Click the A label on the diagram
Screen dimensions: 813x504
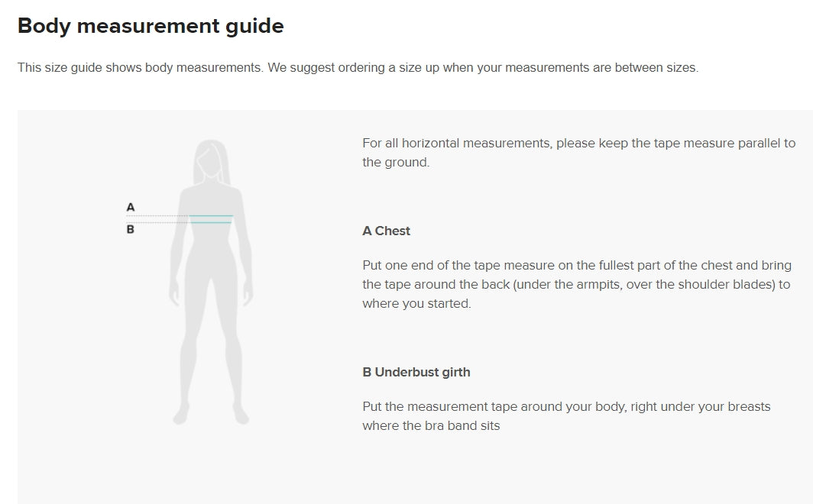click(131, 207)
